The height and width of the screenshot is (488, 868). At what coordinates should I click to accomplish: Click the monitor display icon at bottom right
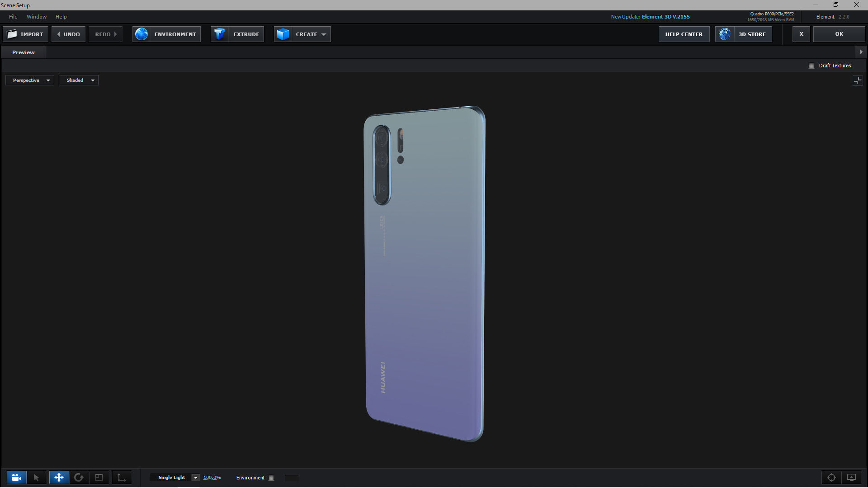point(851,478)
